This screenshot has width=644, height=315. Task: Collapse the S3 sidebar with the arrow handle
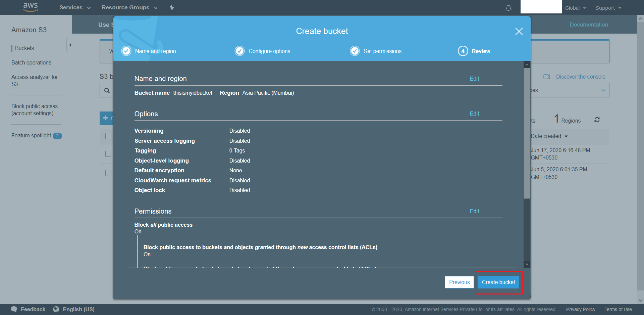coord(70,45)
